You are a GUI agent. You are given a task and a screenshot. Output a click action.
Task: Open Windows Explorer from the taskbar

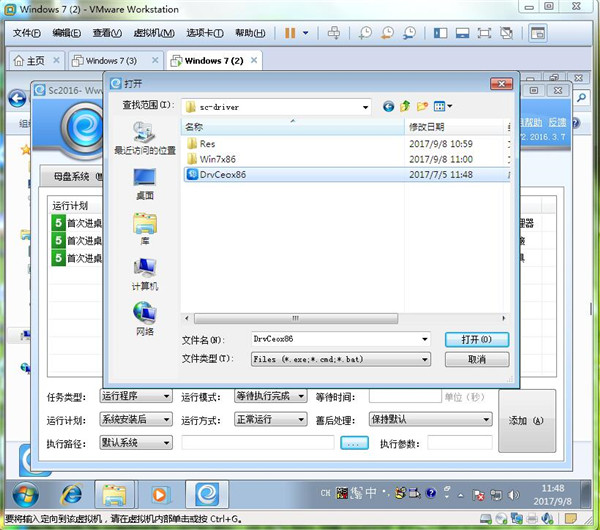coord(114,494)
